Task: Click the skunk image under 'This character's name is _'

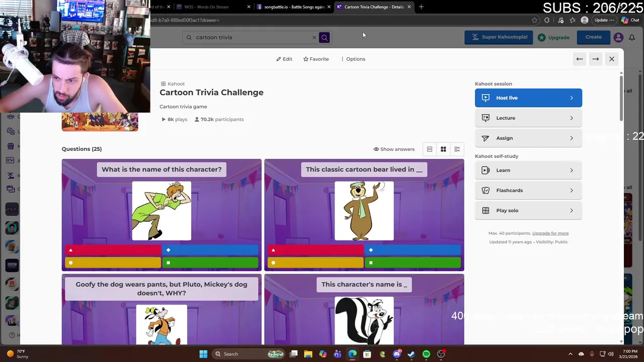Action: pos(364,321)
